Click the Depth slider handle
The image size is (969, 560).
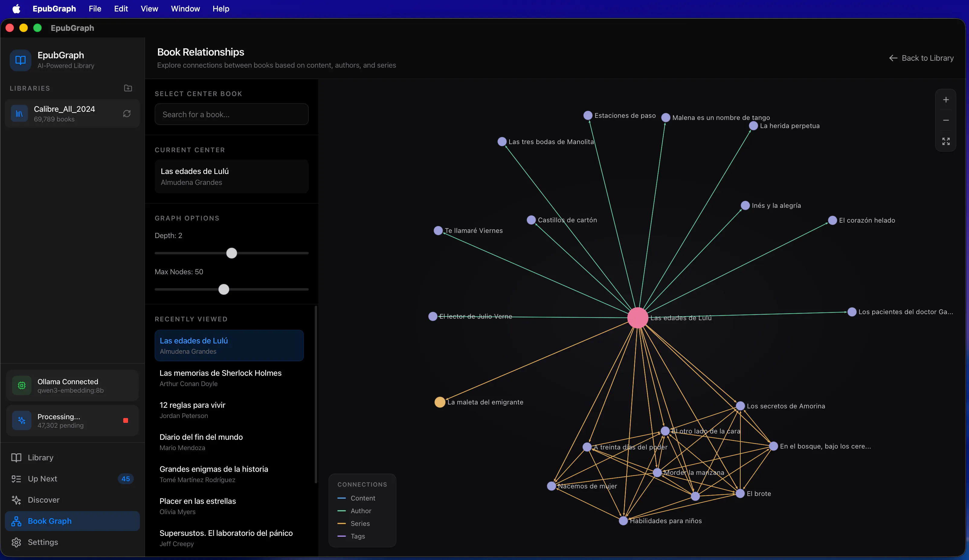point(231,253)
